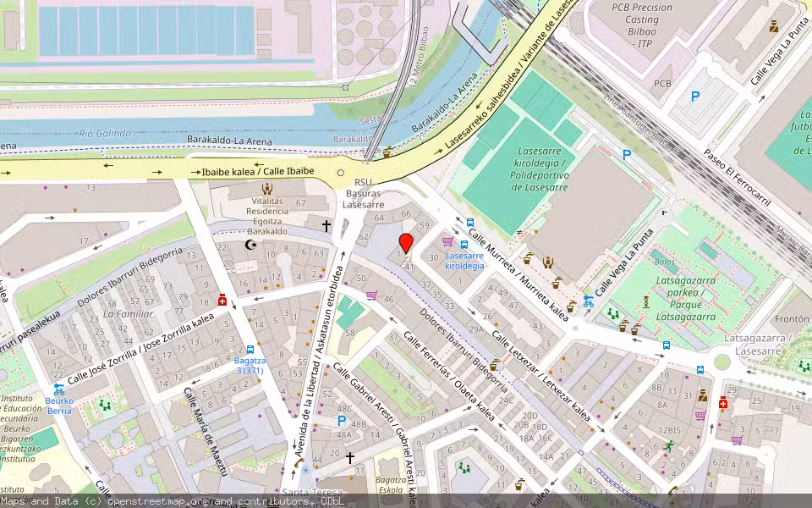Select playground icon in Parque Latsagazarra corner

[x=613, y=313]
